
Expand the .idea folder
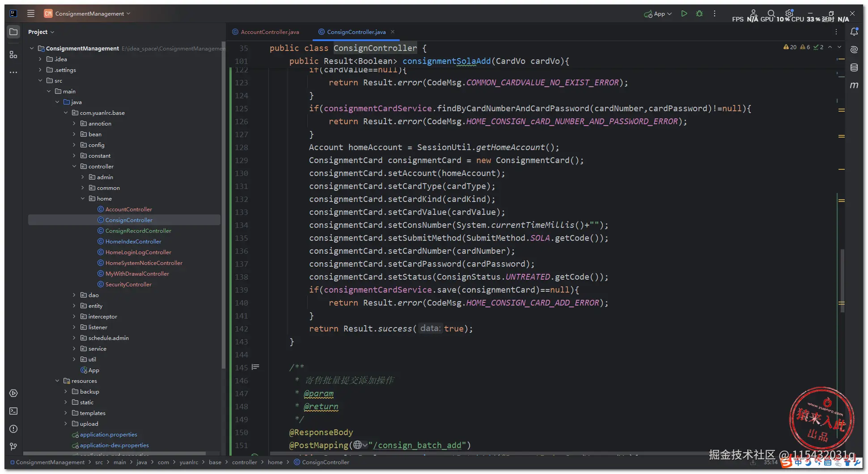coord(40,59)
